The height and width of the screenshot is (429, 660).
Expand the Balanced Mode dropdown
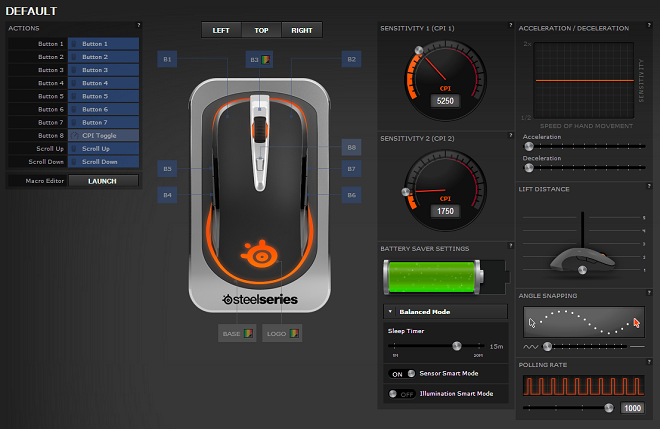[x=445, y=312]
